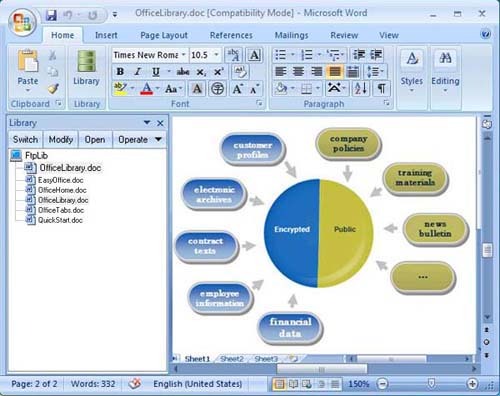Screen dimensions: 500x396
Task: Toggle Bold formatting
Action: coord(120,72)
